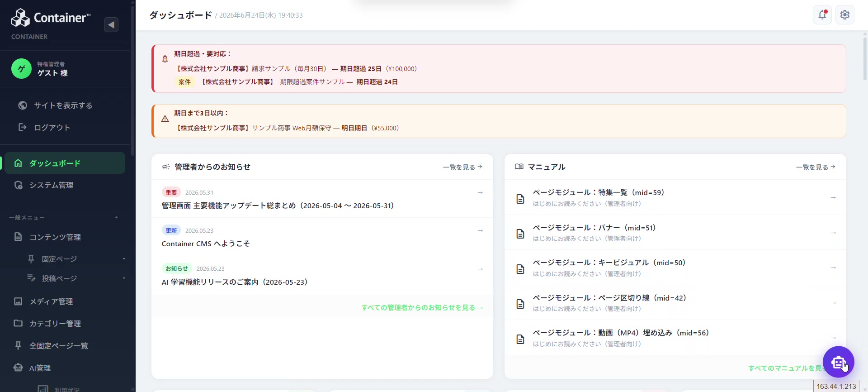The image size is (868, 392).
Task: Click the main page vertical scrollbar
Action: click(x=865, y=58)
